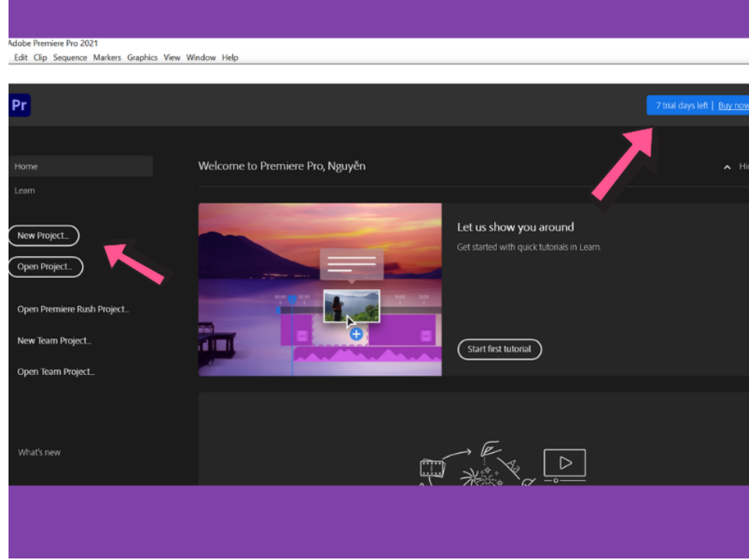The height and width of the screenshot is (560, 749).
Task: Click the Premiere Pro Pr logo icon
Action: click(19, 105)
